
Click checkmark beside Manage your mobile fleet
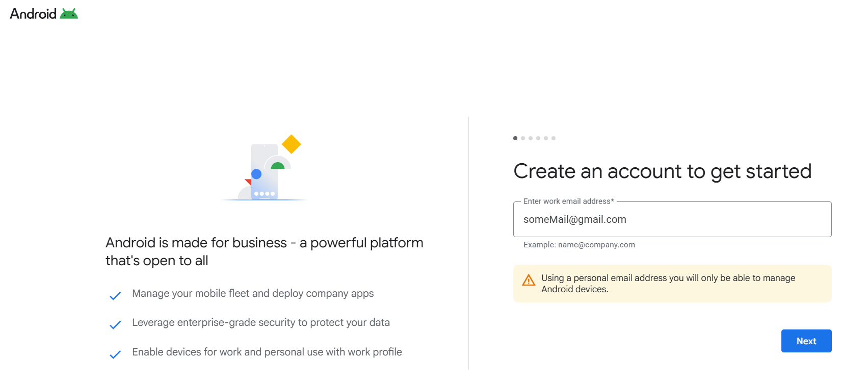click(x=115, y=296)
